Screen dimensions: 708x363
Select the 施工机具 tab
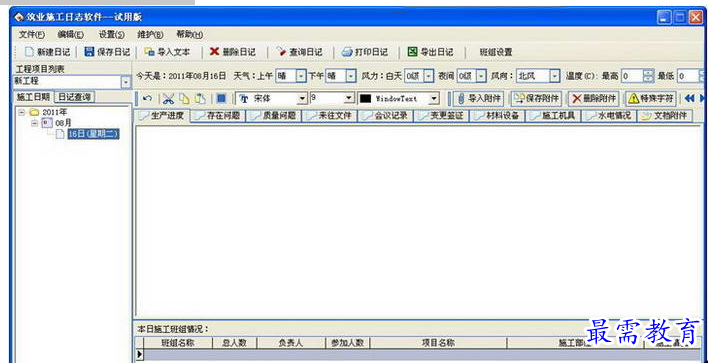[x=554, y=116]
